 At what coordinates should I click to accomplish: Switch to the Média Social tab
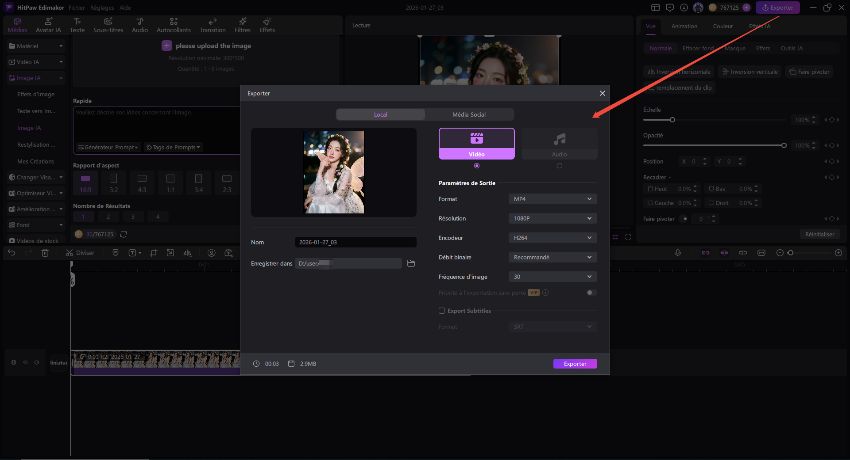[469, 115]
